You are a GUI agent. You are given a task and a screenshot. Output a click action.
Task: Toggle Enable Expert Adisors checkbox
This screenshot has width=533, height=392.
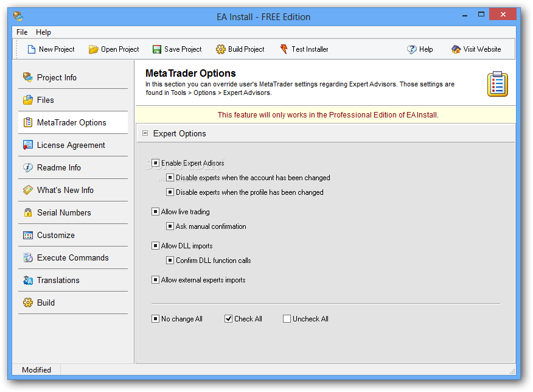[x=155, y=163]
